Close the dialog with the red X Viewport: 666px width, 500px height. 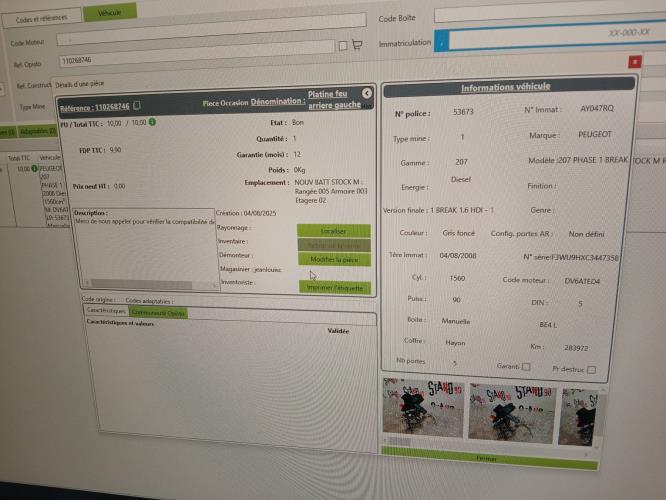[634, 62]
